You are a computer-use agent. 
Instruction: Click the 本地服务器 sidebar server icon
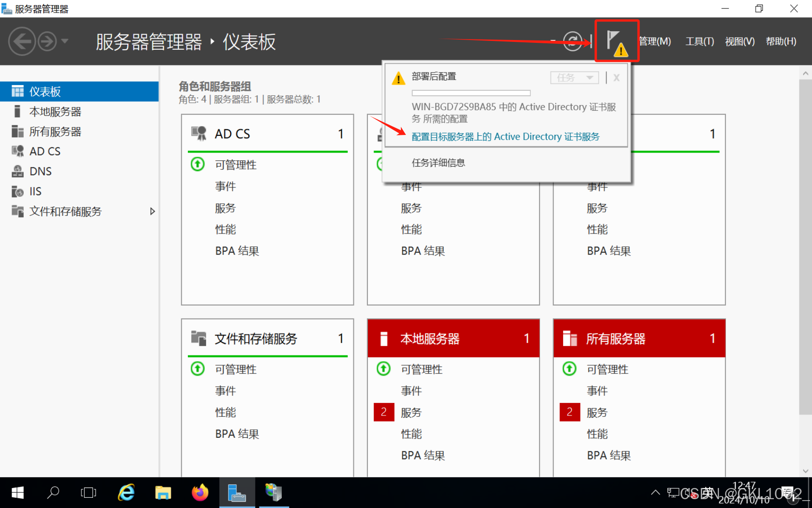pos(17,111)
